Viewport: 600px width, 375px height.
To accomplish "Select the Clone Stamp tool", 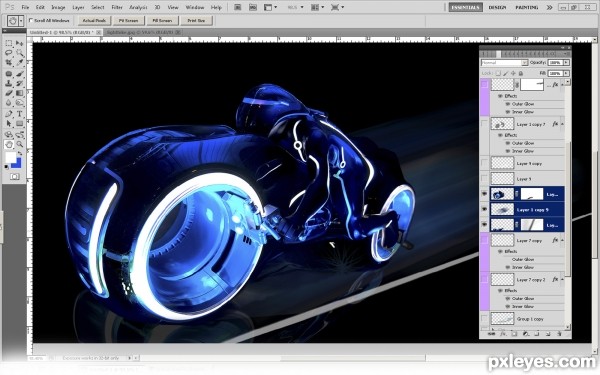I will [x=8, y=83].
